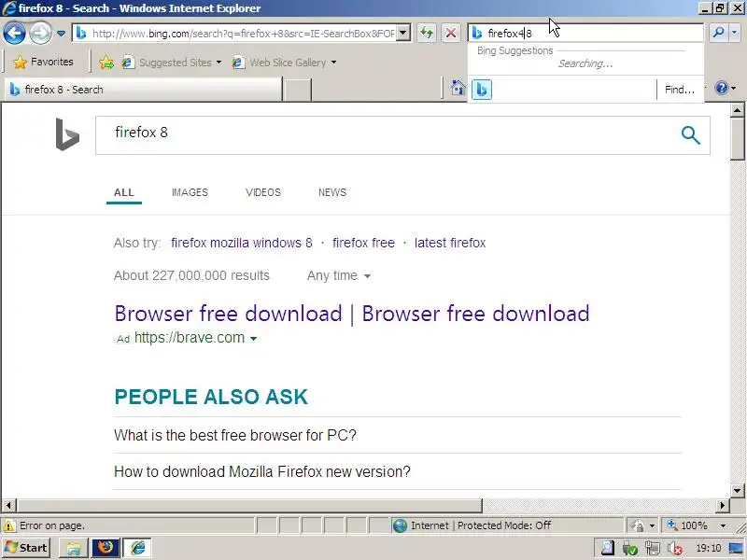Open 'firefox mozilla windows 8' suggestion
The height and width of the screenshot is (560, 747).
pyautogui.click(x=242, y=243)
